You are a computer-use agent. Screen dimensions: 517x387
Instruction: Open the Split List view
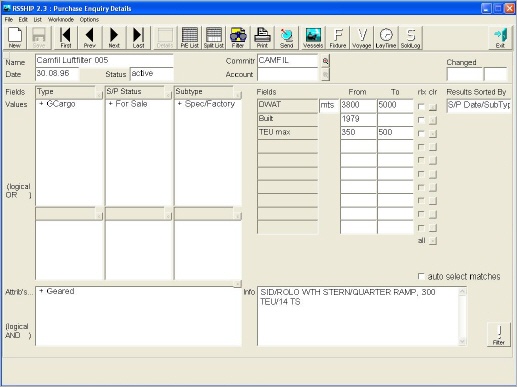click(214, 38)
